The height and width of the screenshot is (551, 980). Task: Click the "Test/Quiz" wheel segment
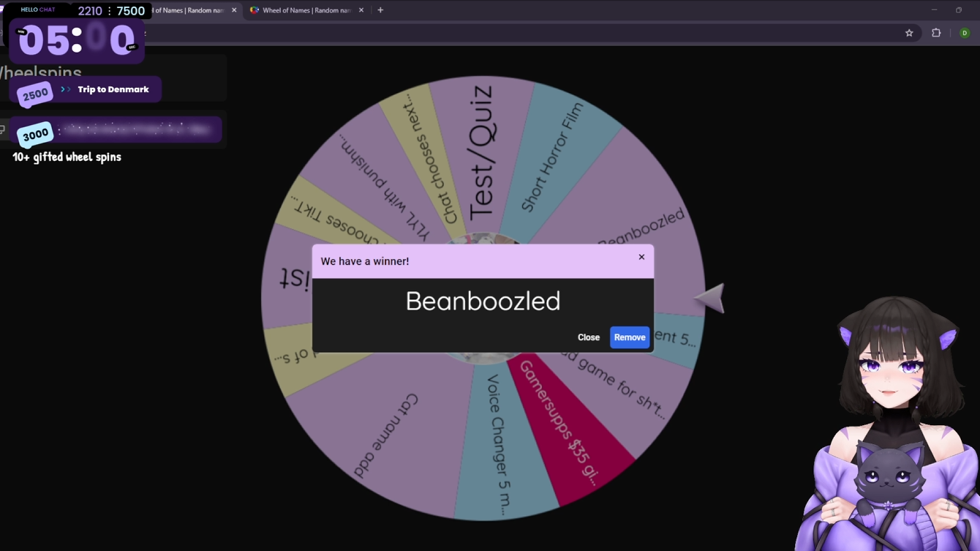[x=482, y=152]
